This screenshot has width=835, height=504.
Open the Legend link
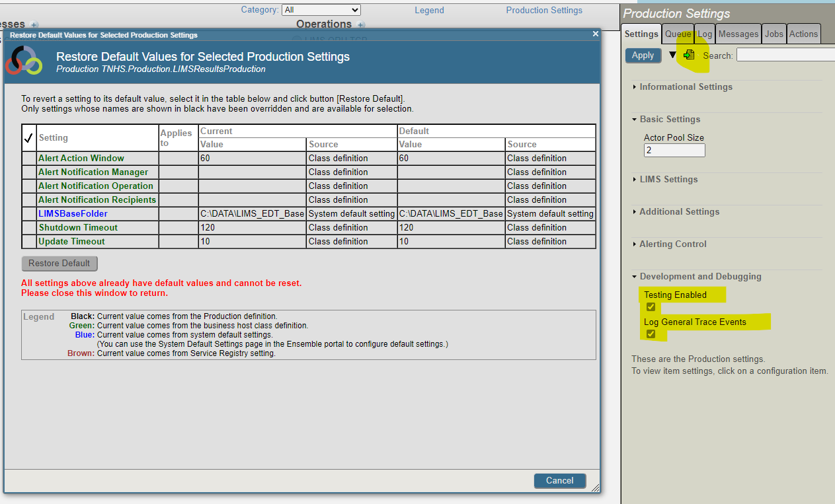430,10
